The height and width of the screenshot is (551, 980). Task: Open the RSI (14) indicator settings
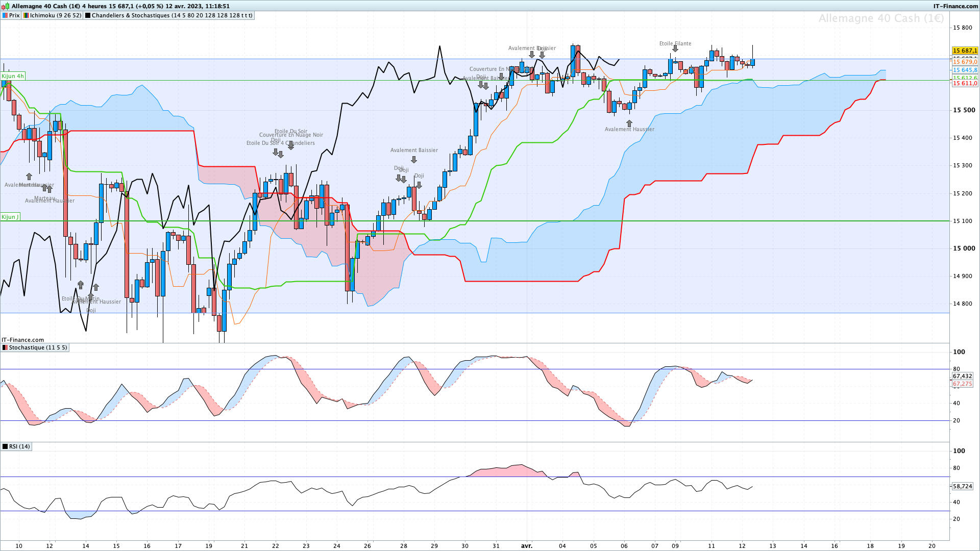[16, 446]
